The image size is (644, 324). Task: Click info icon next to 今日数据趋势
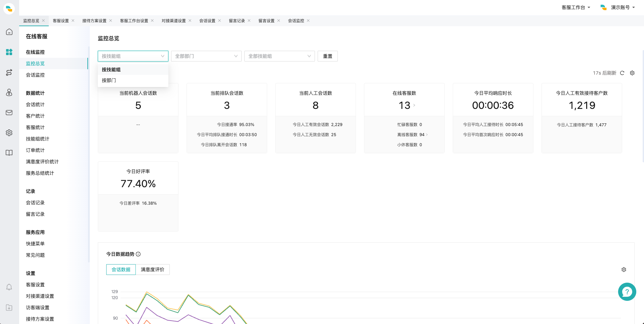click(138, 254)
